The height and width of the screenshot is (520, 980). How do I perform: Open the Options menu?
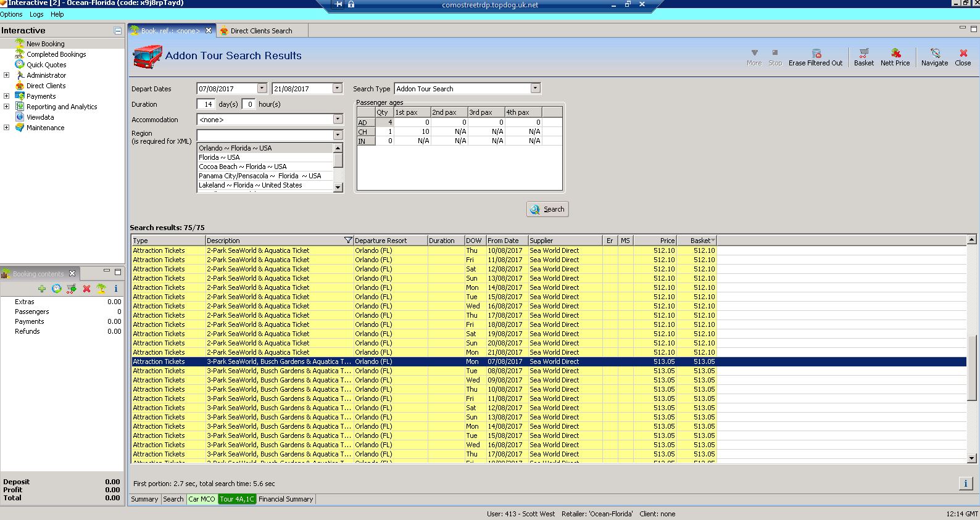(11, 14)
